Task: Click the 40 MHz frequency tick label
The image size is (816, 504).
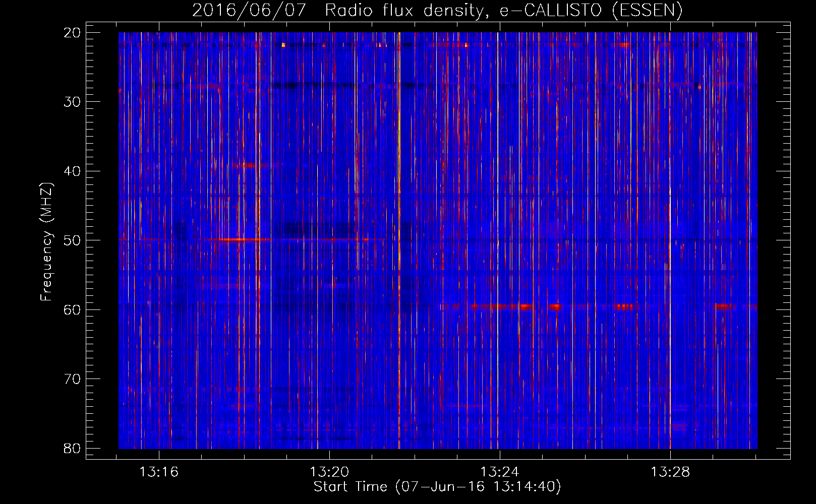Action: [72, 171]
